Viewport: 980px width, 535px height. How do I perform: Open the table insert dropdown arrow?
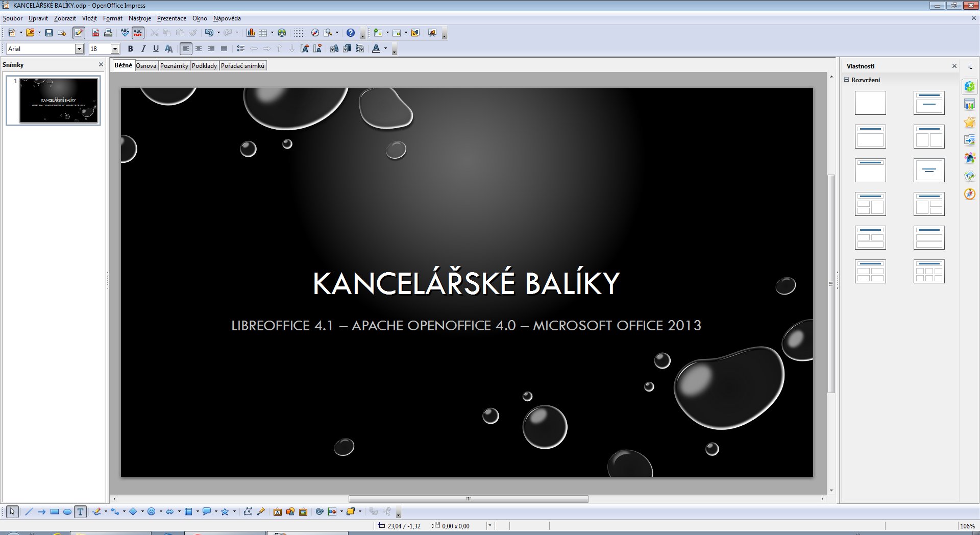(272, 33)
